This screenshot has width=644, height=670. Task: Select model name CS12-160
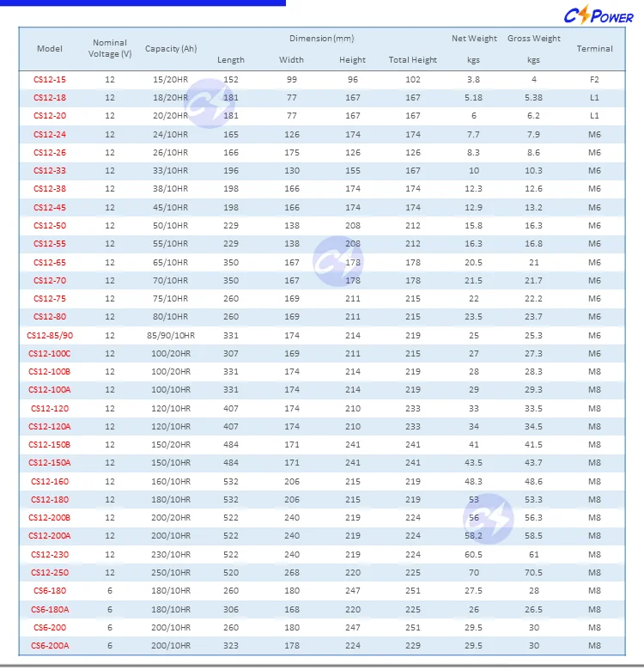tap(50, 482)
